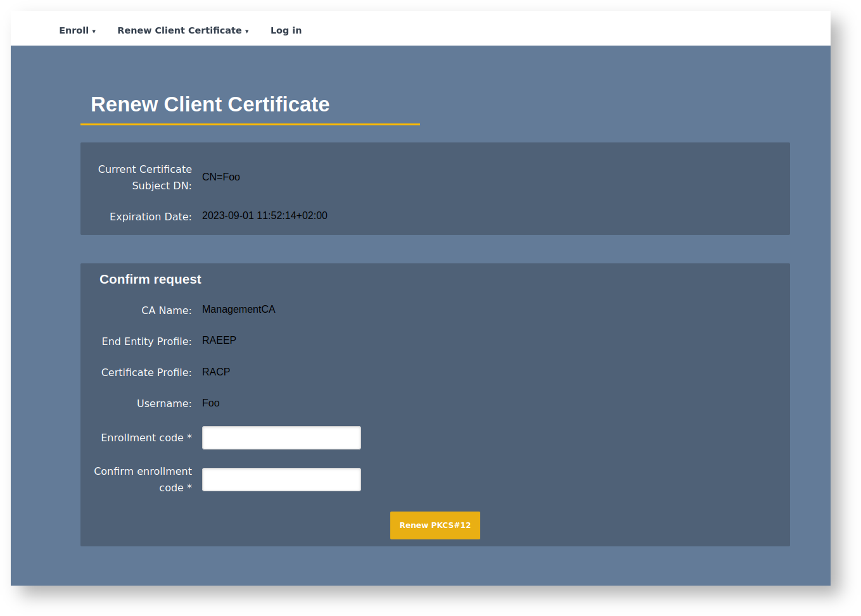Focus the Enrollment code input field
The image size is (861, 616).
coord(281,437)
